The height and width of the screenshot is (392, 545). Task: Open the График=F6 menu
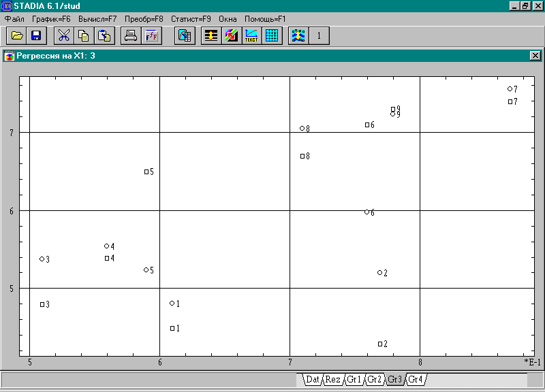coord(51,19)
